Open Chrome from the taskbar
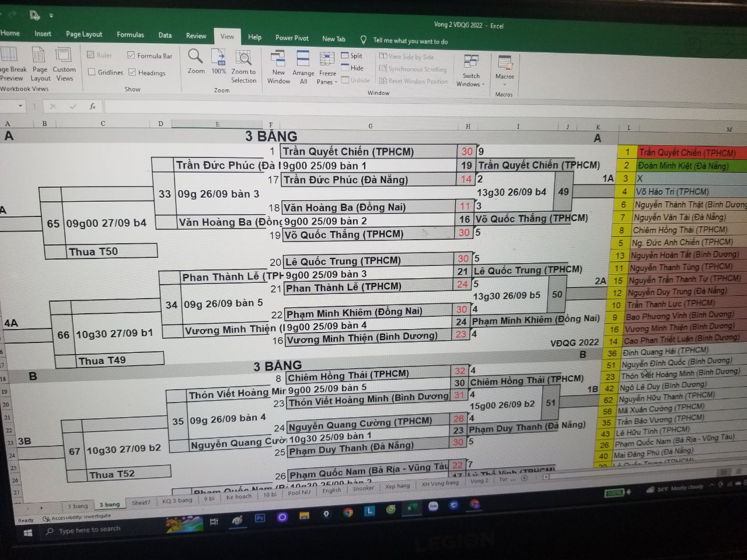The width and height of the screenshot is (747, 560). pos(348,513)
